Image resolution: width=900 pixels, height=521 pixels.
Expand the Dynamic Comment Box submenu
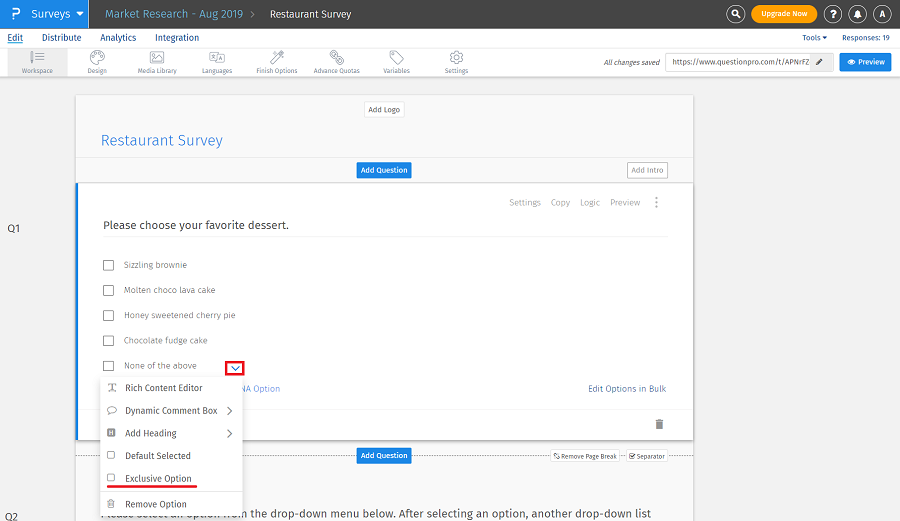(x=229, y=411)
